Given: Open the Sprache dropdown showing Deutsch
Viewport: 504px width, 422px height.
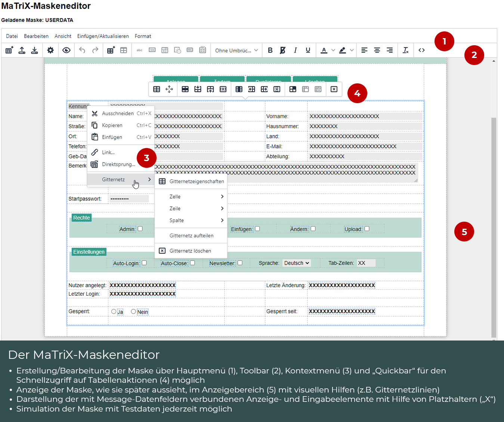Looking at the screenshot, I should 296,263.
